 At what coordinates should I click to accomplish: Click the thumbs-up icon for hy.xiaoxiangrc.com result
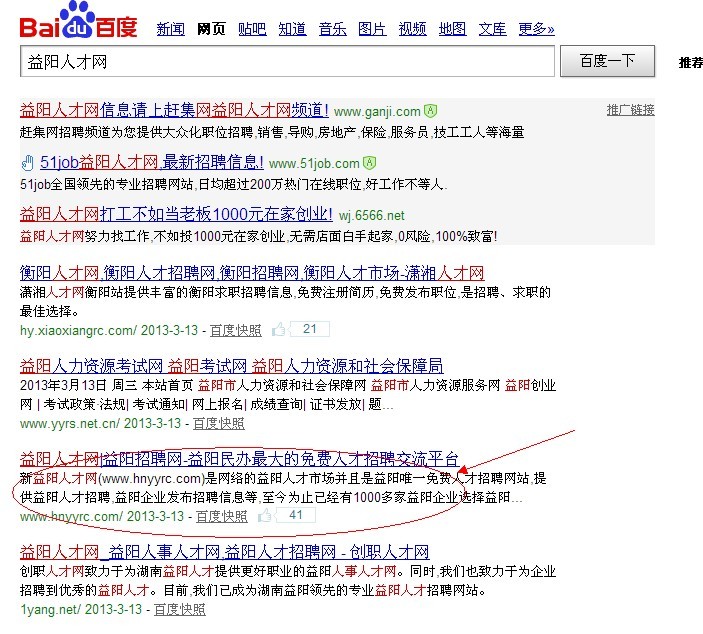(x=278, y=330)
